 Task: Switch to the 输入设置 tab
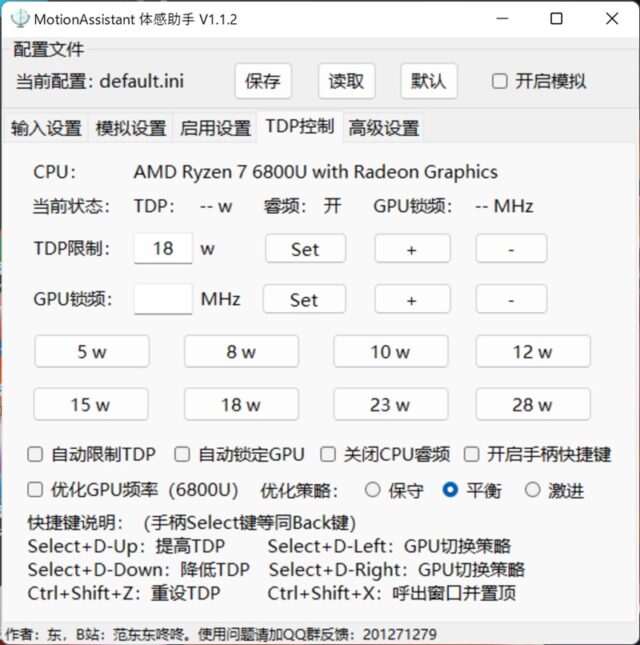click(x=46, y=128)
